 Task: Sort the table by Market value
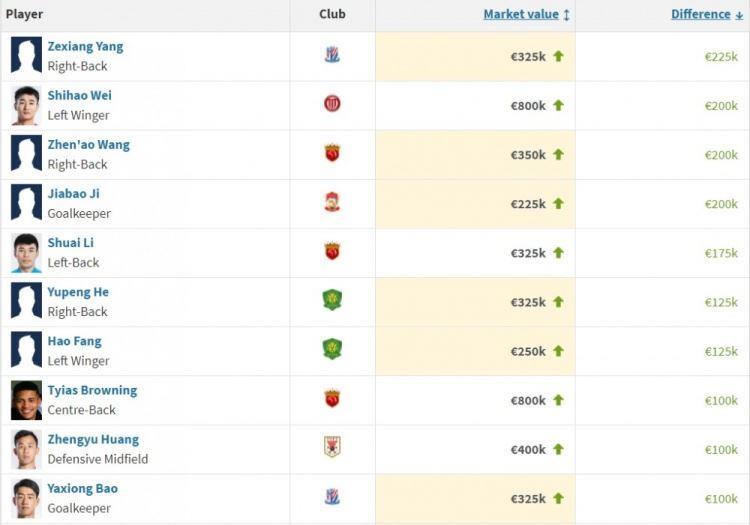521,14
